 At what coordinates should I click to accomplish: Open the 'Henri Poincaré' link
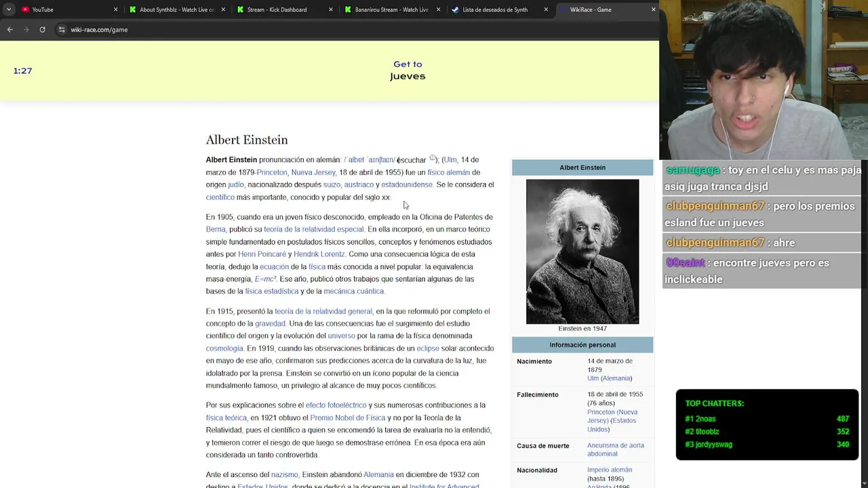262,254
